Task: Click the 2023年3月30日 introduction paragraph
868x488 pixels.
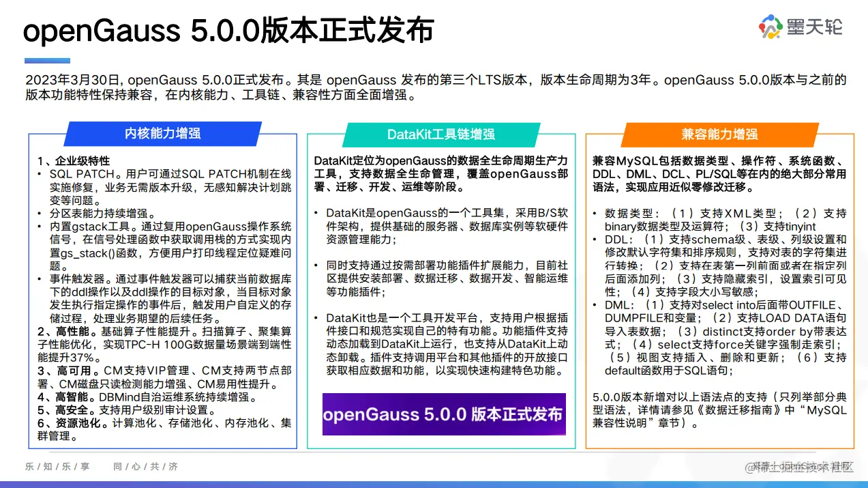Action: [435, 87]
